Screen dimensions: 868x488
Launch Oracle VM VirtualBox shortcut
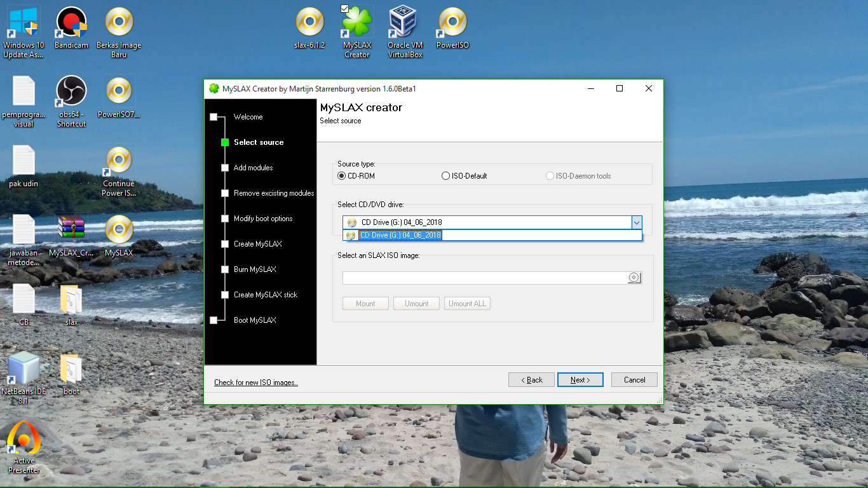(x=405, y=32)
